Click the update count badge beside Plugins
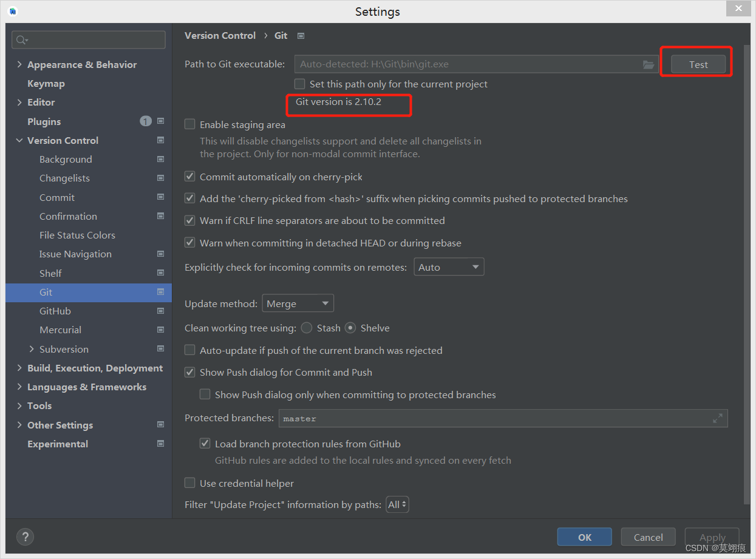 click(x=146, y=121)
